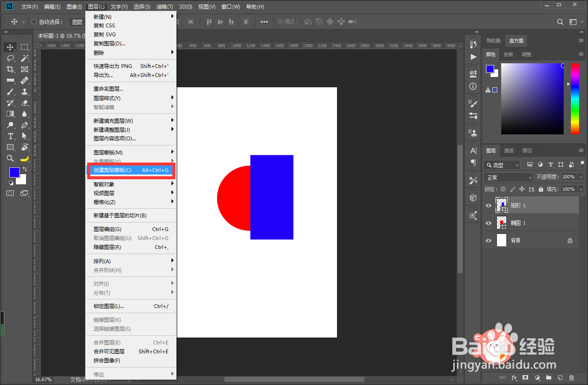Open the fx layer style menu
This screenshot has width=588, height=385.
[x=514, y=378]
